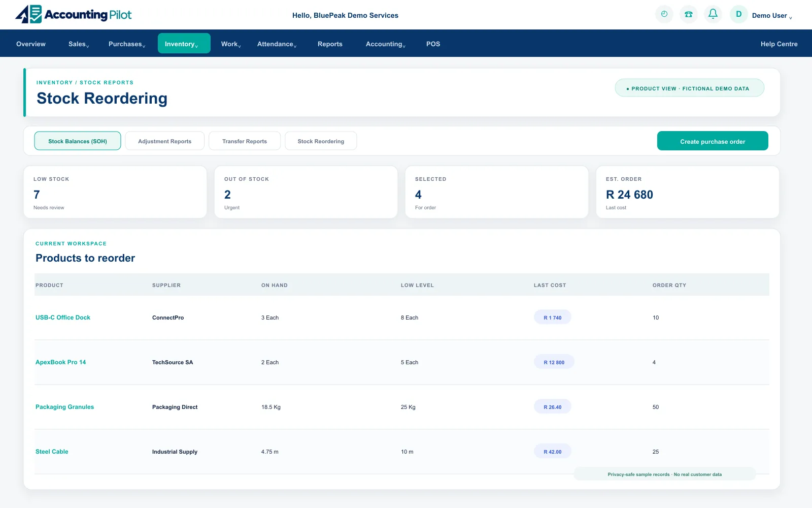This screenshot has height=508, width=812.
Task: Switch to Transfer Reports tab
Action: [245, 141]
